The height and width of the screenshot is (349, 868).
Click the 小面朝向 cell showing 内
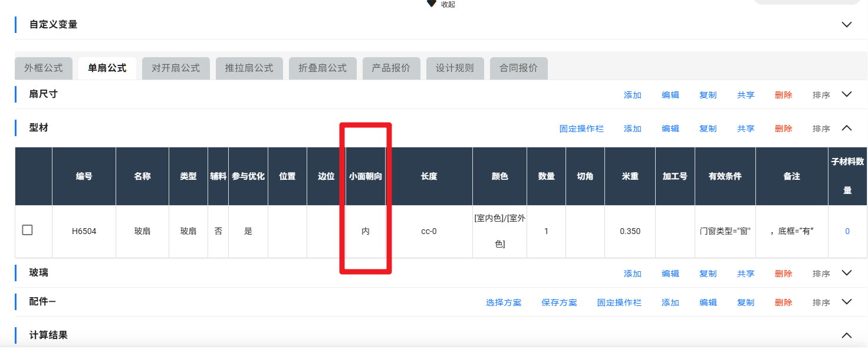click(366, 231)
